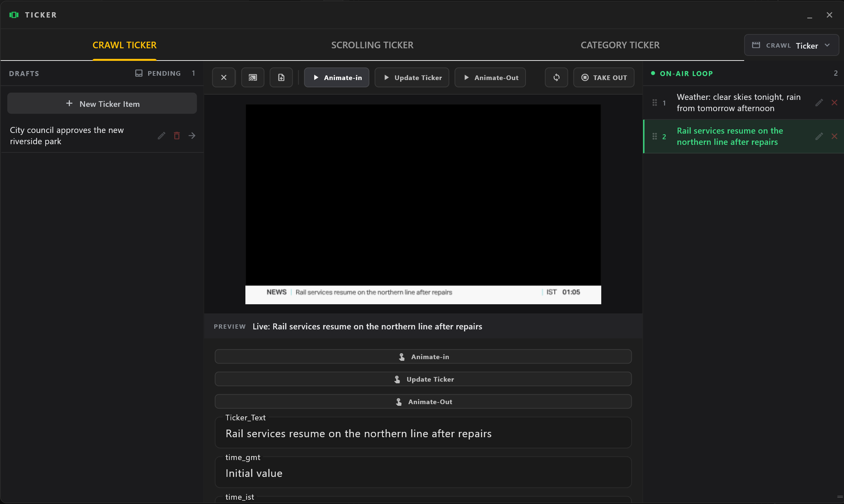Grab the drag handle of Weather item
This screenshot has width=844, height=504.
[x=654, y=103]
